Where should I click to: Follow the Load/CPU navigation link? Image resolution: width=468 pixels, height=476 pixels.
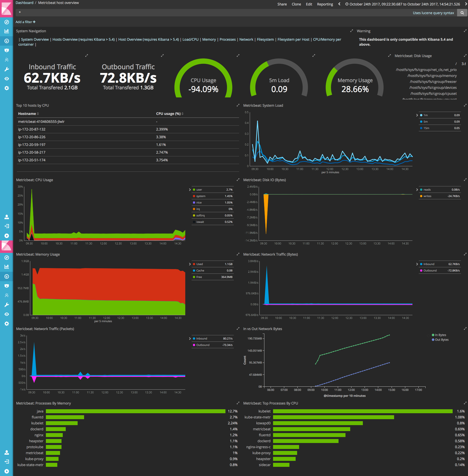pyautogui.click(x=190, y=39)
